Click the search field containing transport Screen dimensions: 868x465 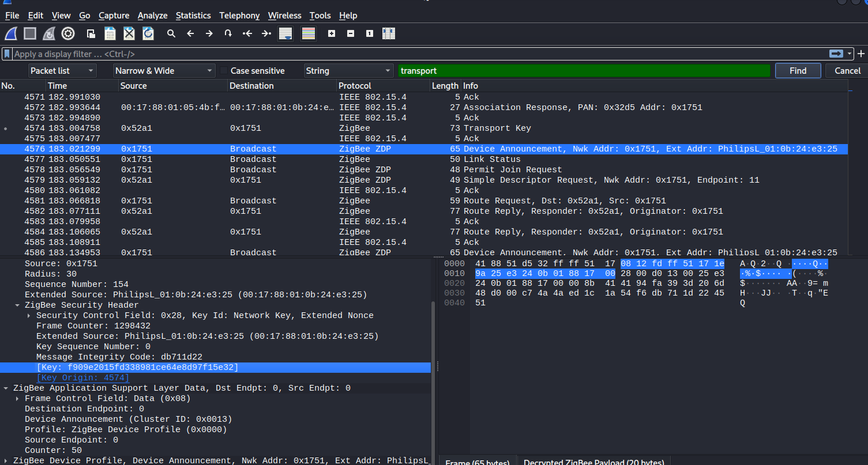click(584, 71)
